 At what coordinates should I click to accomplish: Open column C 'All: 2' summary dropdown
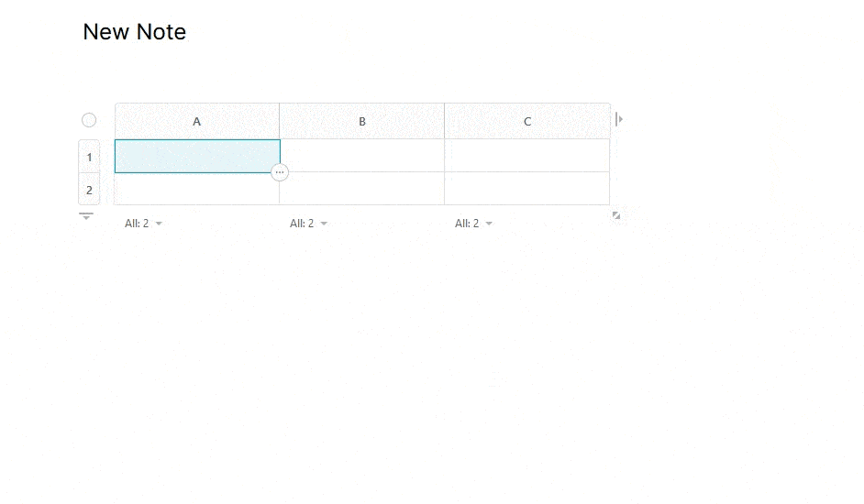[x=473, y=224]
